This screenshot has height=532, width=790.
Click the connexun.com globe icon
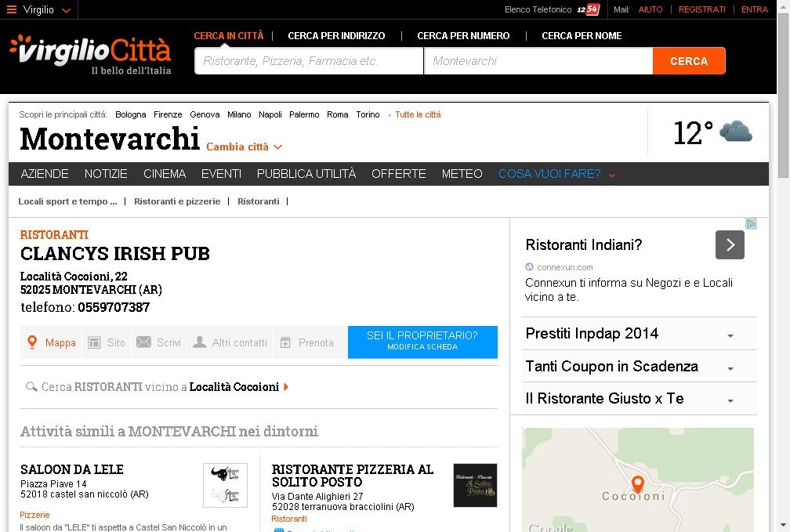[529, 267]
